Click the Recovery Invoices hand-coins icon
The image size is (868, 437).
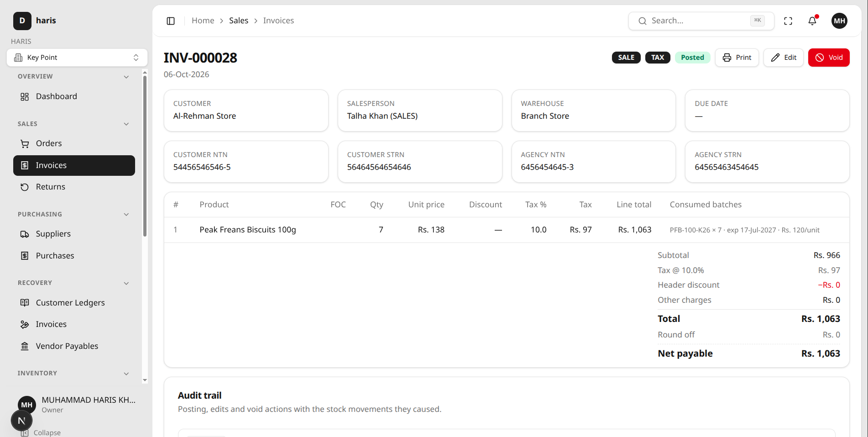point(25,324)
